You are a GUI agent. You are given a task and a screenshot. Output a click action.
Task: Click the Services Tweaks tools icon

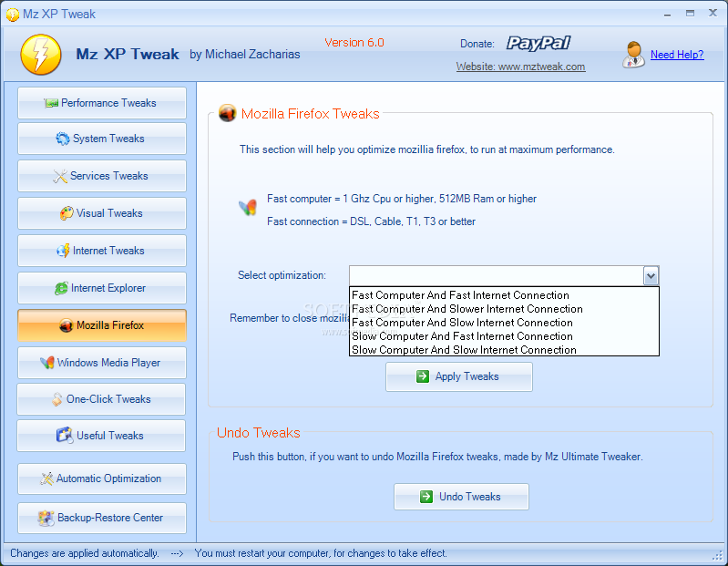(60, 176)
